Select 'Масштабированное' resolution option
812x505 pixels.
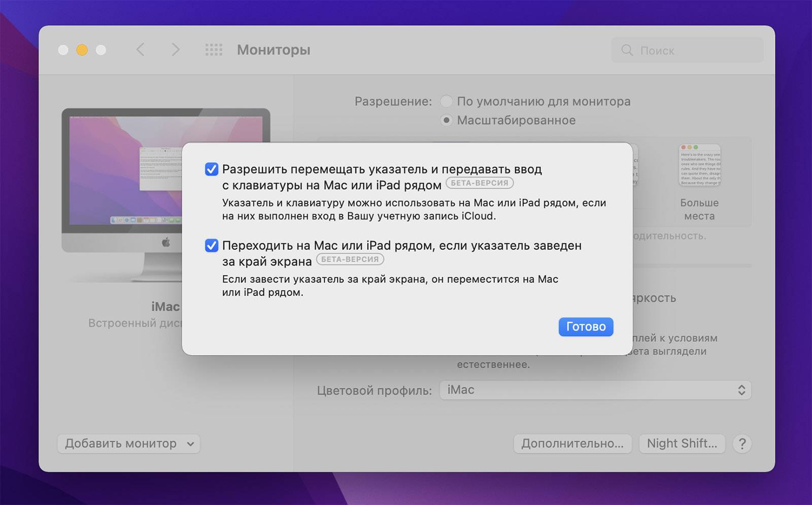[x=446, y=121]
